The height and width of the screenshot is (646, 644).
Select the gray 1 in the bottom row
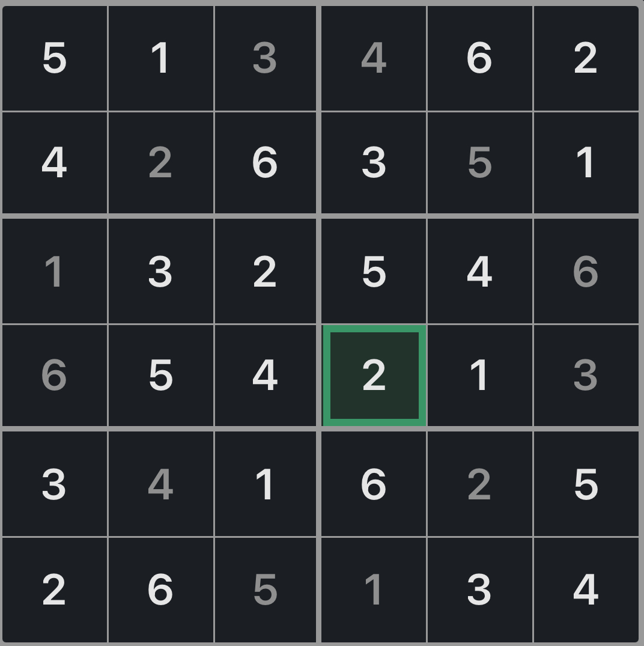click(x=374, y=590)
